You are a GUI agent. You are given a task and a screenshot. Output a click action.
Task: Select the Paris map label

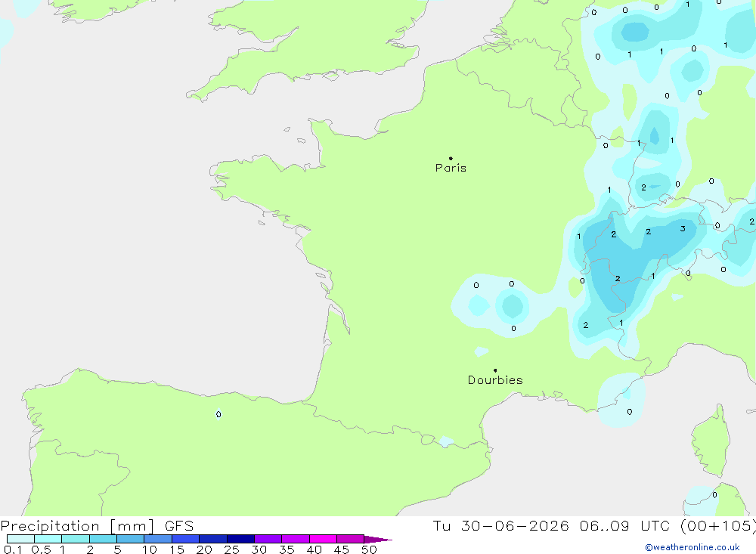click(x=451, y=168)
